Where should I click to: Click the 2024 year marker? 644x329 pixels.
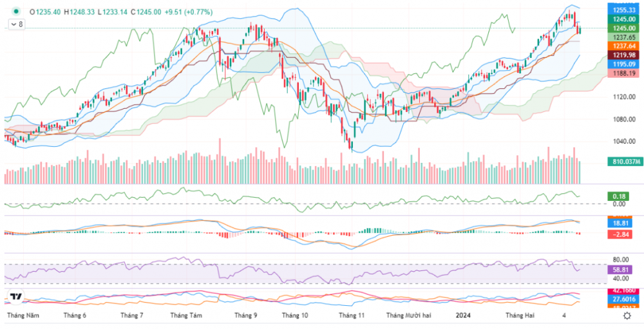pyautogui.click(x=462, y=315)
